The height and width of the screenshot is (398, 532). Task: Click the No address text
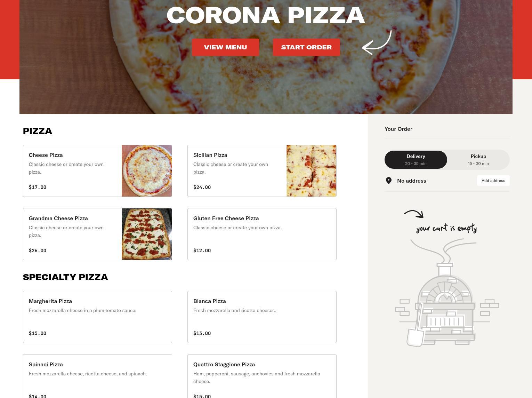tap(411, 181)
